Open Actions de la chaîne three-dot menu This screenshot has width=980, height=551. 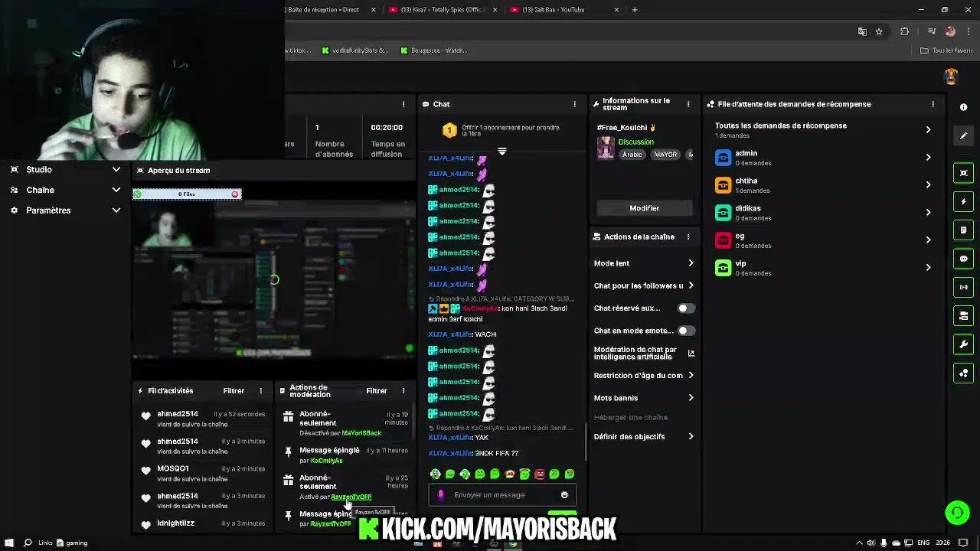click(688, 236)
